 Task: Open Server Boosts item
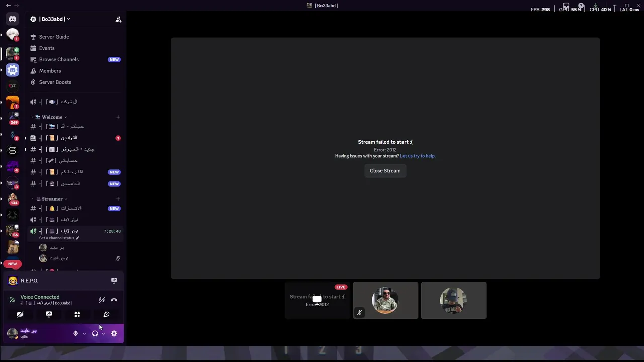click(x=75, y=82)
